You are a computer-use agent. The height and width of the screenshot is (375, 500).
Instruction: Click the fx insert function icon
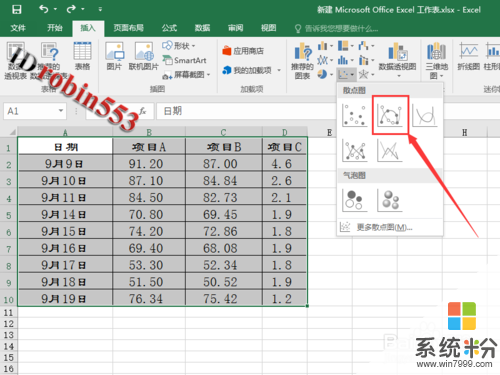tap(143, 111)
